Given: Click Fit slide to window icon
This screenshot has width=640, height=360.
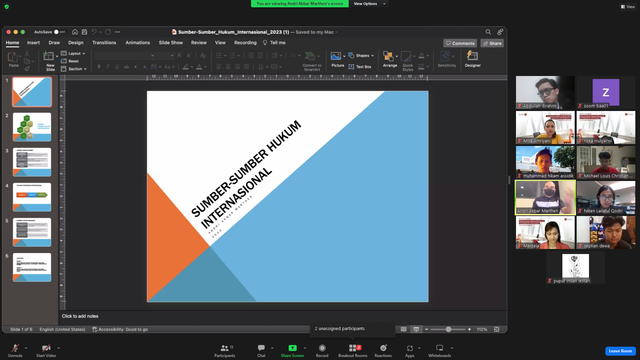Looking at the screenshot, I should (x=497, y=329).
